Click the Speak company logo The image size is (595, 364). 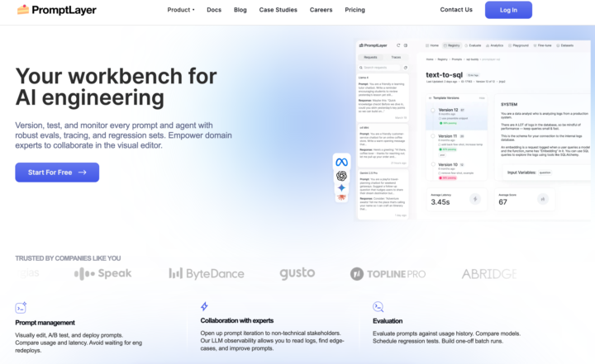102,273
